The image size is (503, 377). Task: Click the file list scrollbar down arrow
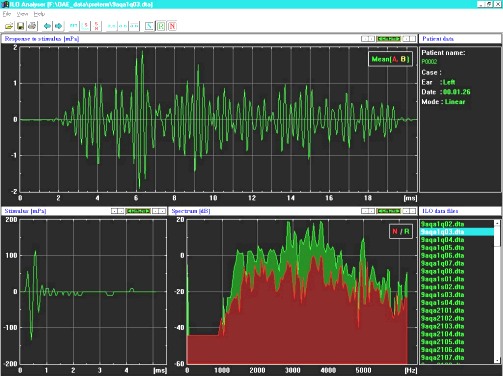tap(497, 360)
